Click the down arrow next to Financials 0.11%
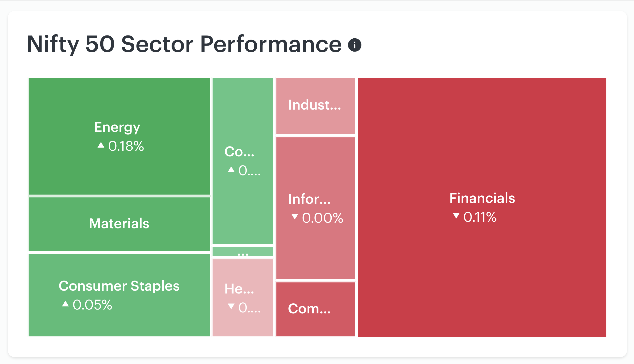 point(456,216)
